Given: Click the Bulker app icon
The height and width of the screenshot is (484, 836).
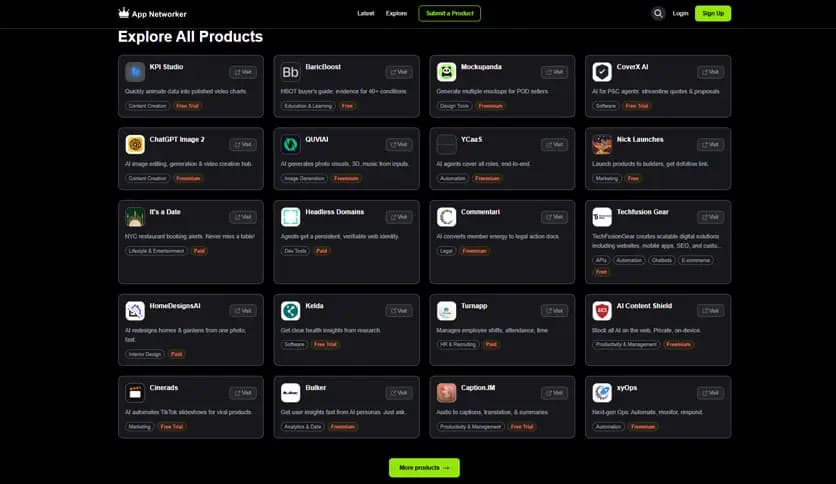Looking at the screenshot, I should [291, 392].
